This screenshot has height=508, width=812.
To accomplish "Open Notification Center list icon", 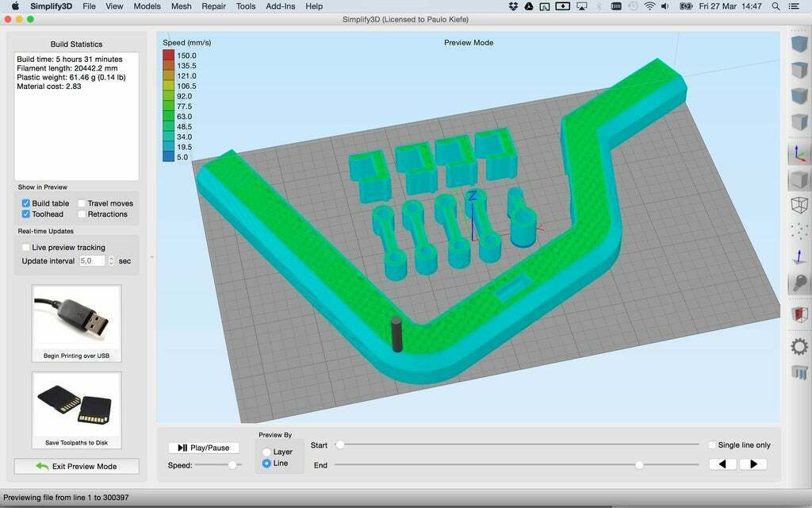I will click(793, 6).
